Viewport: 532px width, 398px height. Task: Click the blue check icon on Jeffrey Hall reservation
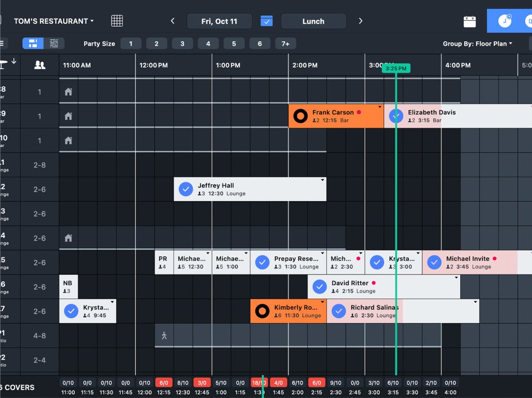(186, 189)
